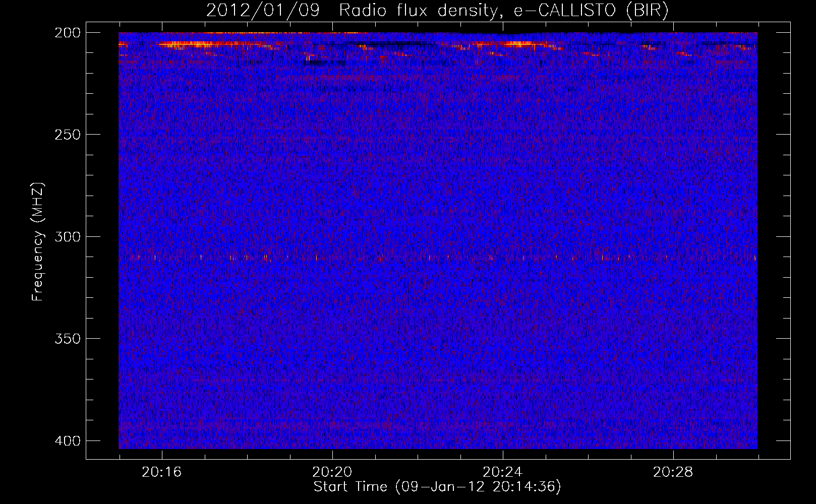
Task: Click the plot title with e-CALLISTO (BIR)
Action: (437, 11)
